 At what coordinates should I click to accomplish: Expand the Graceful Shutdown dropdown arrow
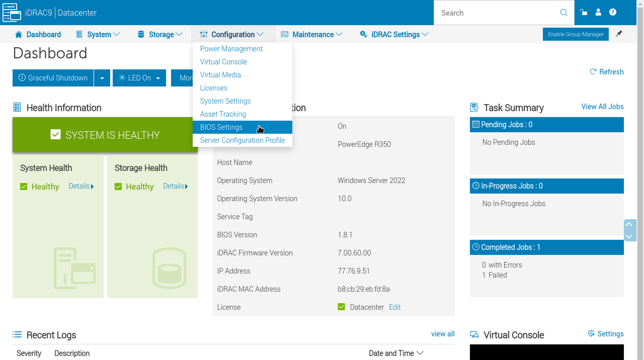(102, 78)
